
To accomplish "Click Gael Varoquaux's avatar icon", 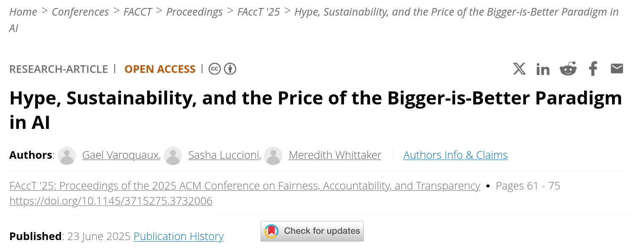I will point(67,155).
